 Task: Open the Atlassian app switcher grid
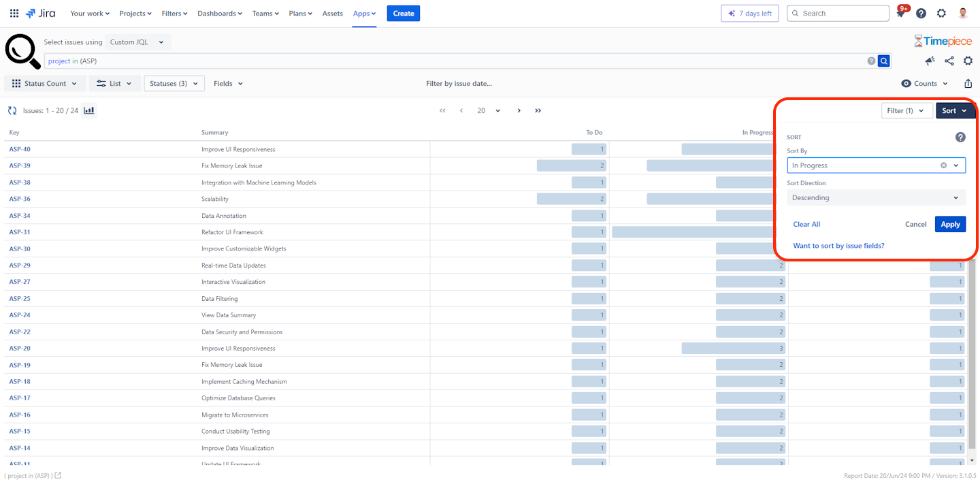point(14,12)
